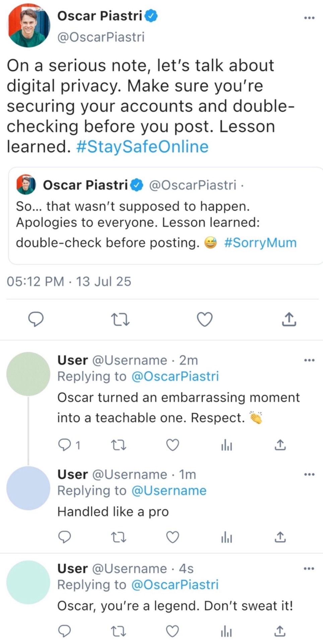Open more options for "teachable one" reply
Screen dimensions: 323x644
pyautogui.click(x=309, y=361)
